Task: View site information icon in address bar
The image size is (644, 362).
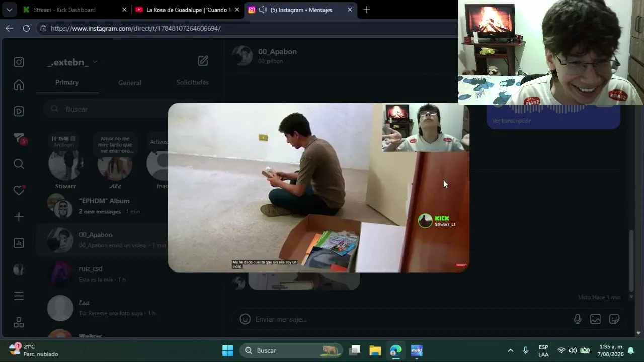Action: (x=43, y=28)
